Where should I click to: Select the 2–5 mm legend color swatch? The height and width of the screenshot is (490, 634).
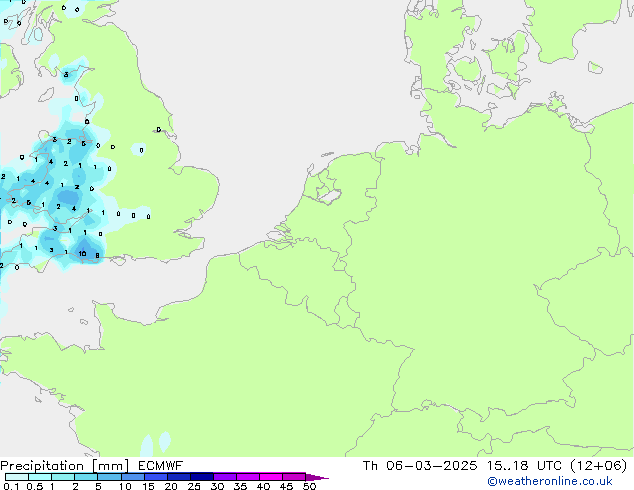pos(86,477)
